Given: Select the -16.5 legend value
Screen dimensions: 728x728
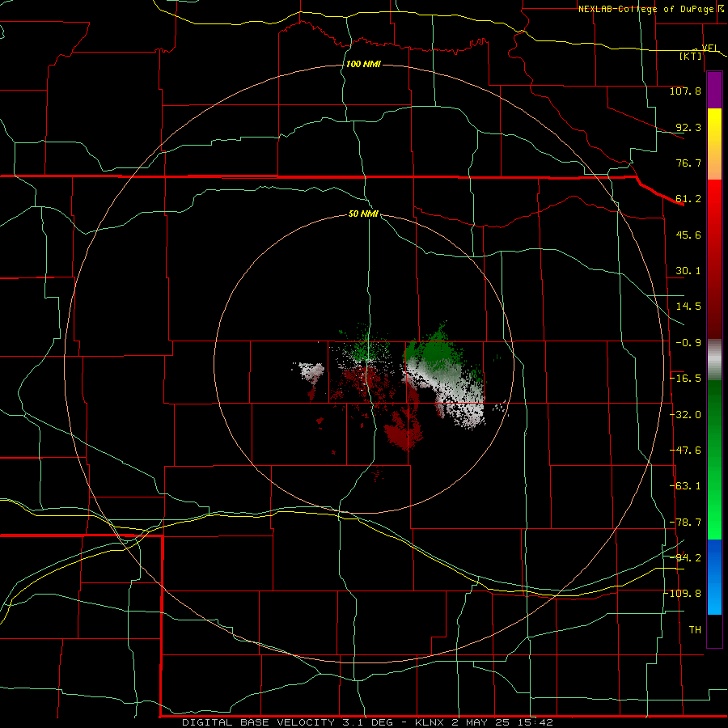Looking at the screenshot, I should 685,379.
